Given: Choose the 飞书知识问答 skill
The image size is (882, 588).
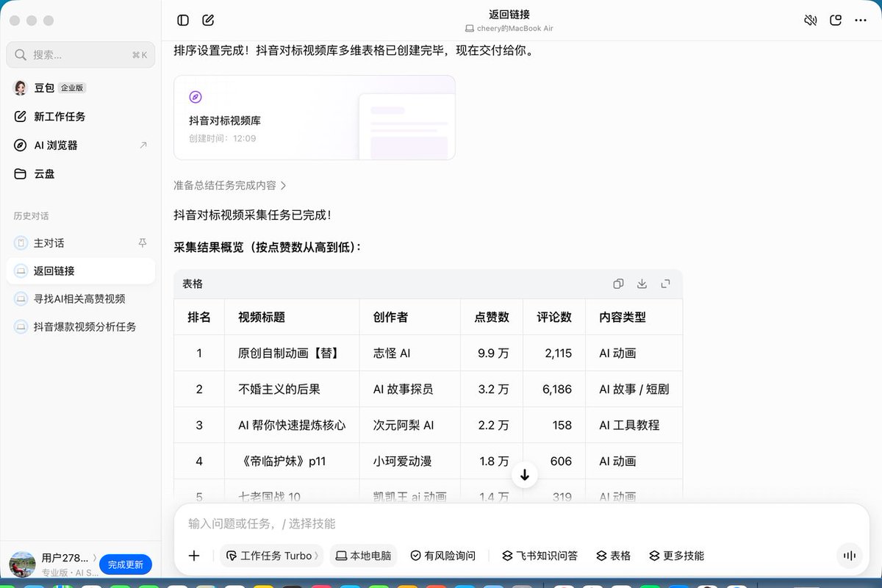Looking at the screenshot, I should coord(539,556).
